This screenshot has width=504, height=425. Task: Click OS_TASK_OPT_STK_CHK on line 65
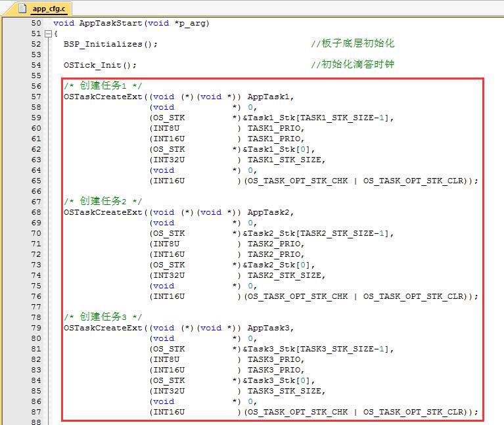tap(298, 181)
